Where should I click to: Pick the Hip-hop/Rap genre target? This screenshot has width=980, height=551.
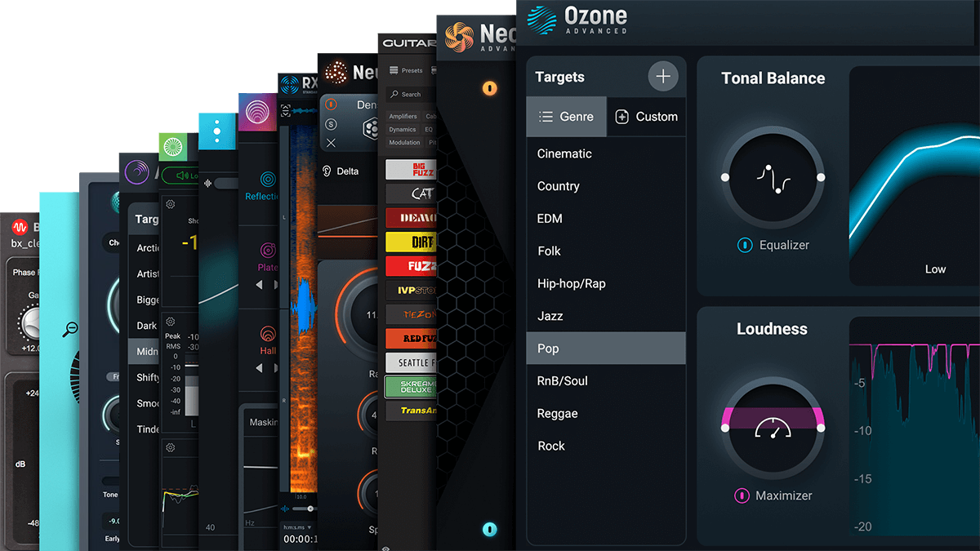coord(606,283)
